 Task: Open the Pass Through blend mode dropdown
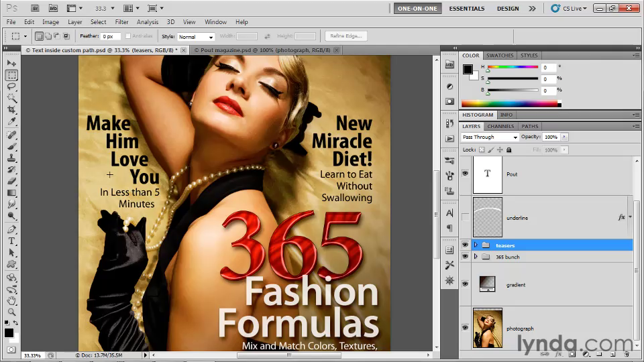click(x=490, y=137)
